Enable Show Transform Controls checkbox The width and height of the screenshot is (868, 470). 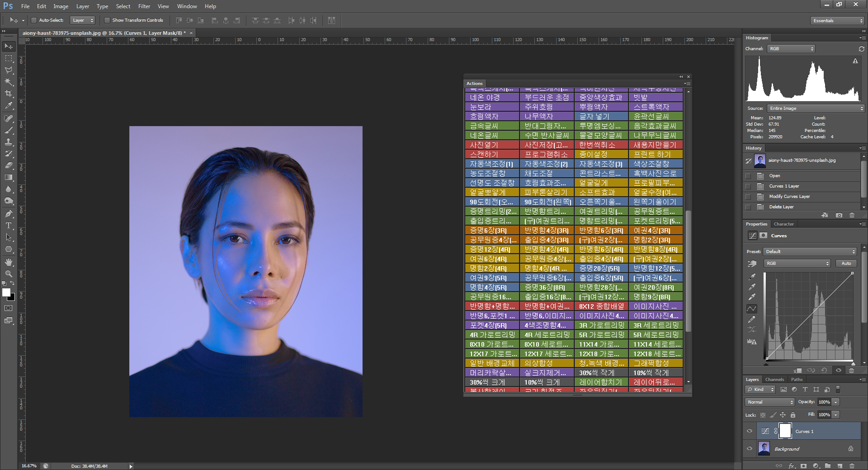pyautogui.click(x=107, y=20)
